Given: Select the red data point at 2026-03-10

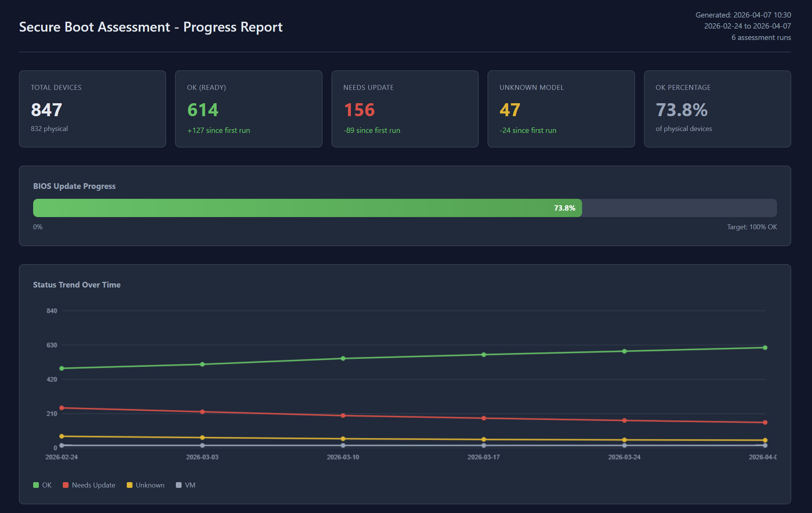Looking at the screenshot, I should coord(343,415).
